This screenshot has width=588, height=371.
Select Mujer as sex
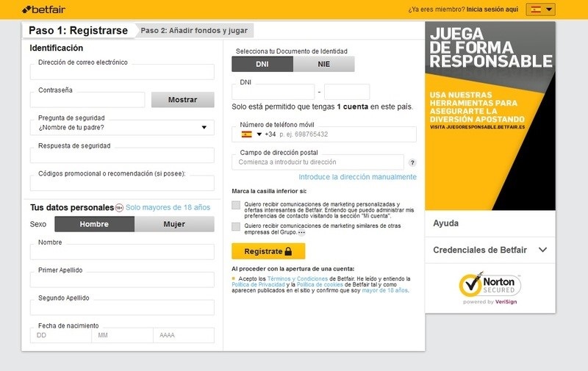pos(174,224)
